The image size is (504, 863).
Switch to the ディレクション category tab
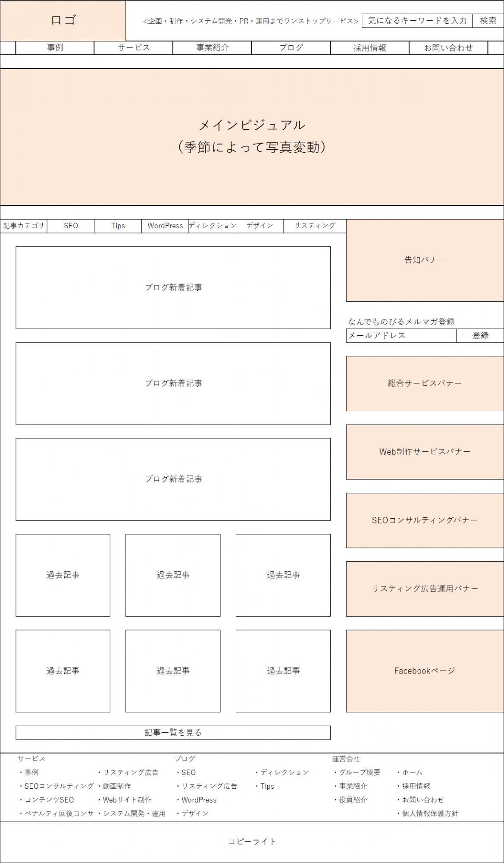[212, 226]
